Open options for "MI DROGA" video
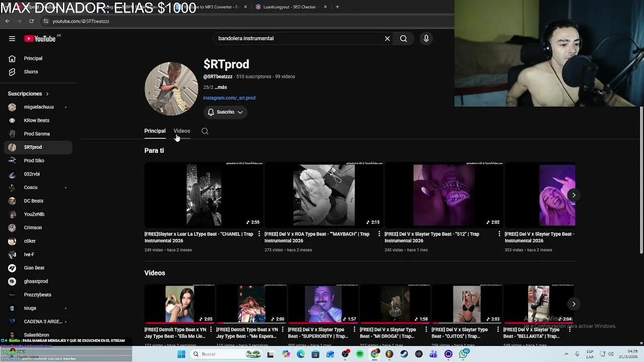644x362 pixels. [x=427, y=330]
